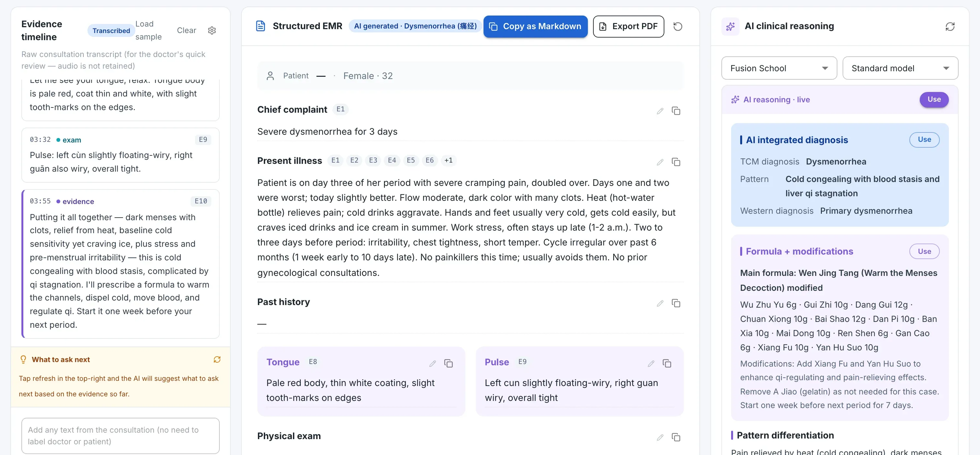Open evidence timeline settings gear
Screen dimensions: 980x455
[x=212, y=30]
